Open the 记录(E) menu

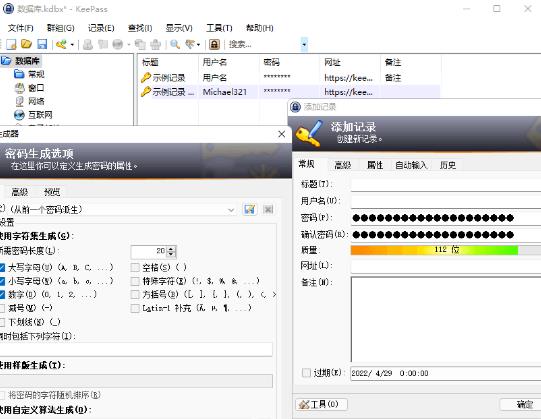pyautogui.click(x=101, y=28)
